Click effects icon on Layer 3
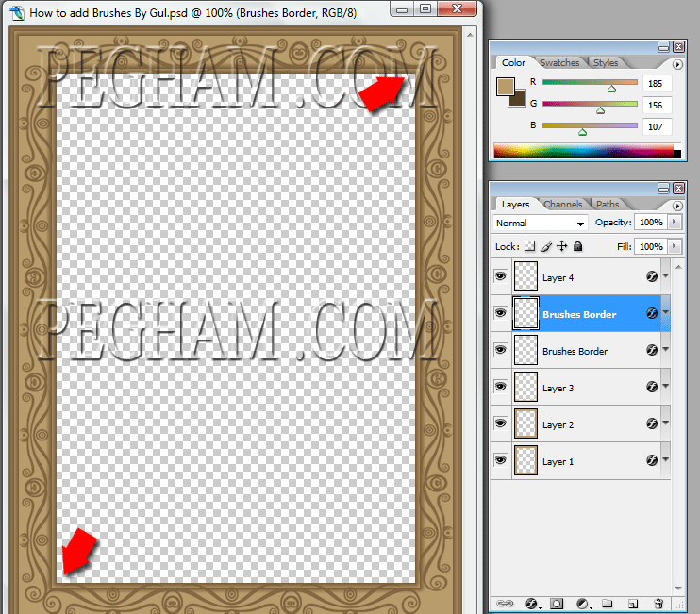The height and width of the screenshot is (614, 700). pos(652,387)
